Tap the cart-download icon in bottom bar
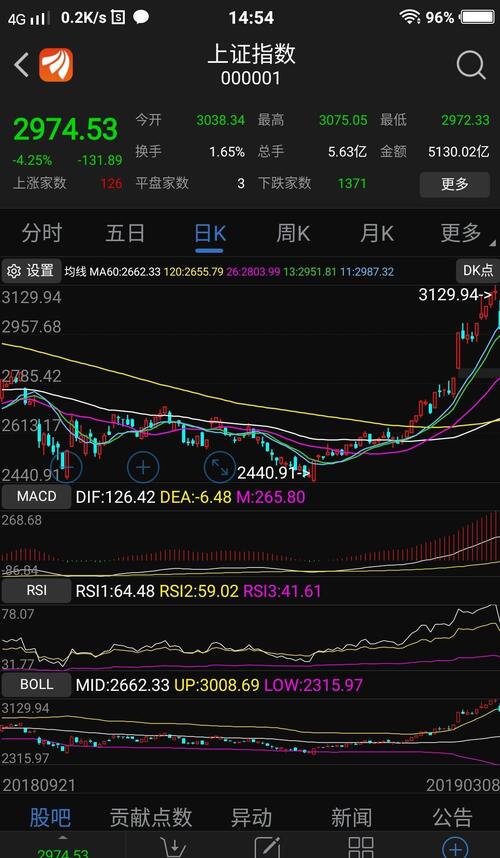This screenshot has width=500, height=858. (174, 847)
